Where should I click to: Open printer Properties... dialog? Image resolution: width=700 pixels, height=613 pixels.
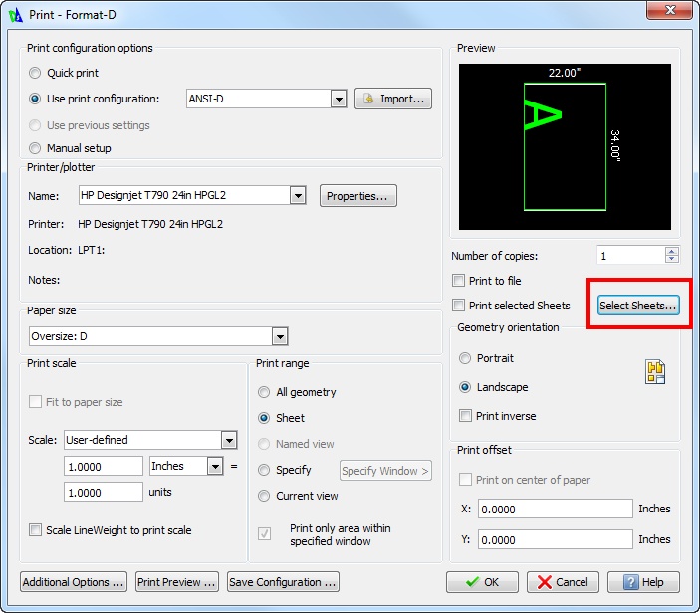click(358, 196)
